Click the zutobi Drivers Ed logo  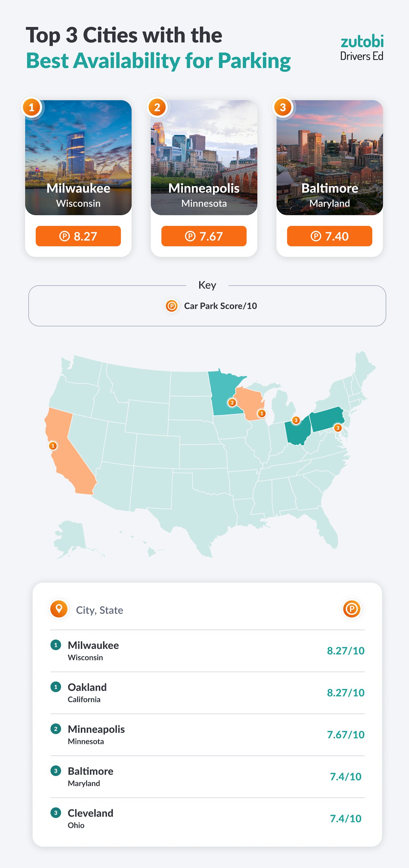click(361, 48)
